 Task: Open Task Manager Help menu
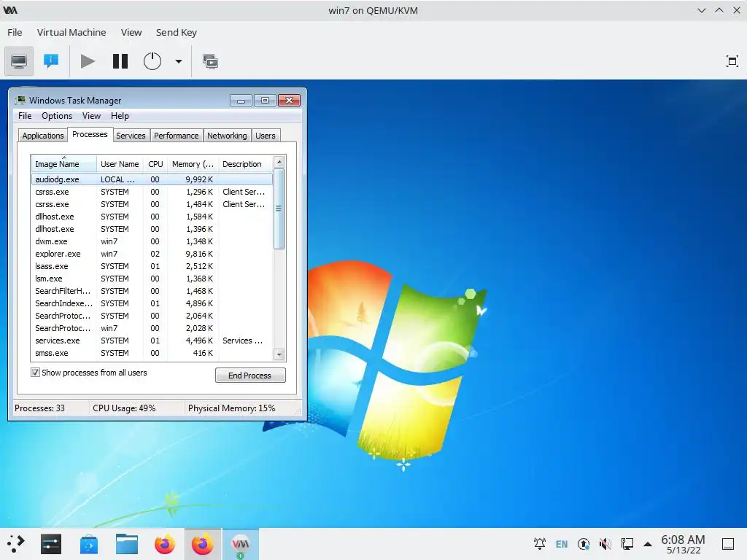[120, 116]
